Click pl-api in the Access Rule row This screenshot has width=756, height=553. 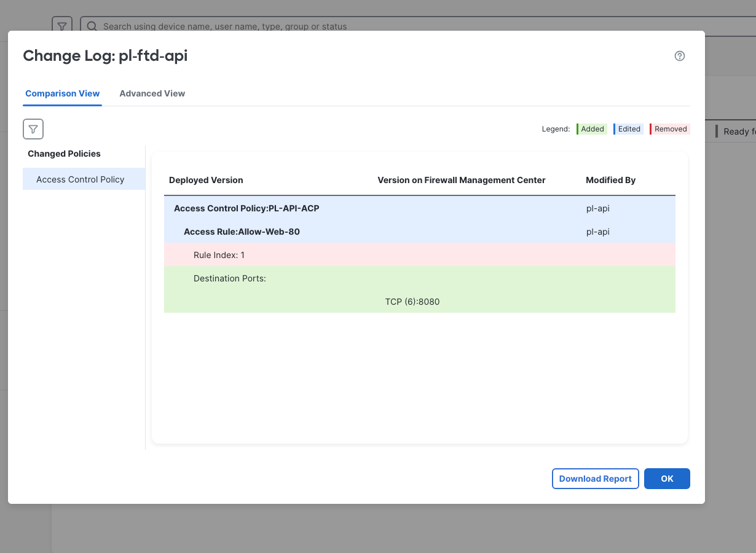click(x=598, y=232)
